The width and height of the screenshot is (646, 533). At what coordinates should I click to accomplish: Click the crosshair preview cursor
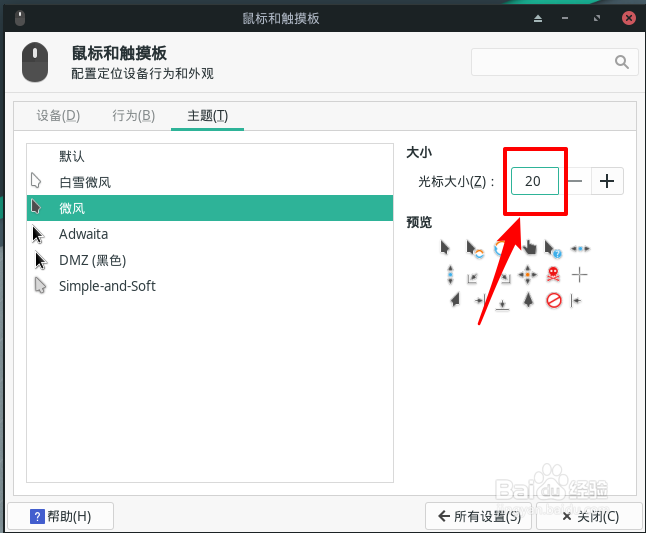click(x=579, y=274)
